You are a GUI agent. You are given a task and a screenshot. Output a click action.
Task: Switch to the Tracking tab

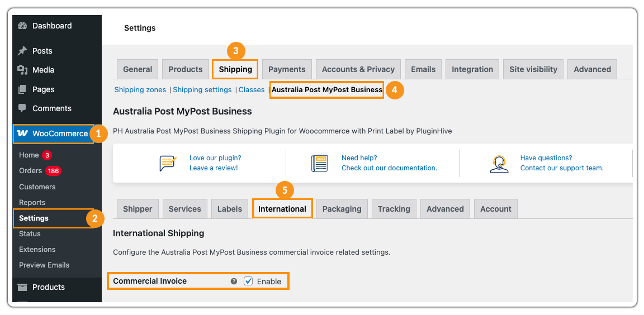click(394, 209)
